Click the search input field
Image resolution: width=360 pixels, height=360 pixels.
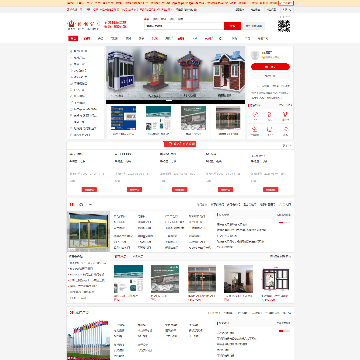point(184,26)
